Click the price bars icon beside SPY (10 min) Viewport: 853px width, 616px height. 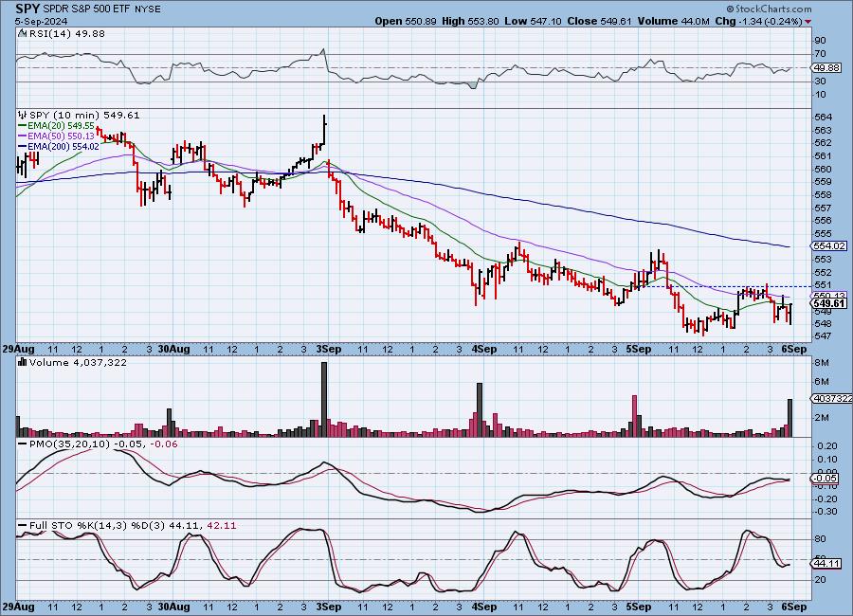23,115
